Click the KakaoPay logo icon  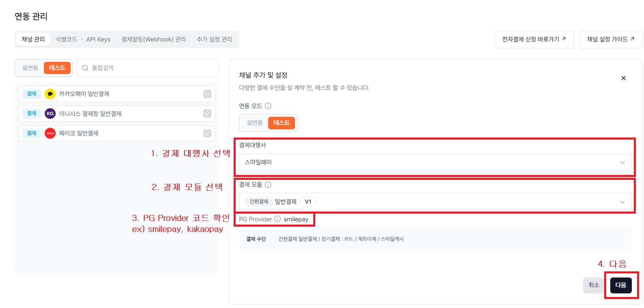[50, 94]
